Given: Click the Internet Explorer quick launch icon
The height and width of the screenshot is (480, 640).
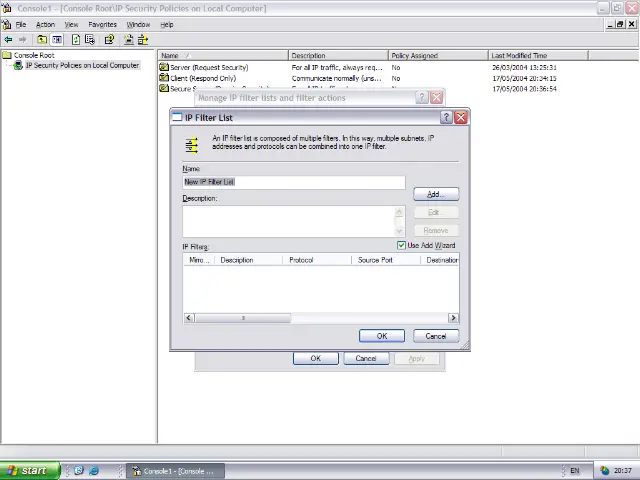Looking at the screenshot, I should 94,471.
